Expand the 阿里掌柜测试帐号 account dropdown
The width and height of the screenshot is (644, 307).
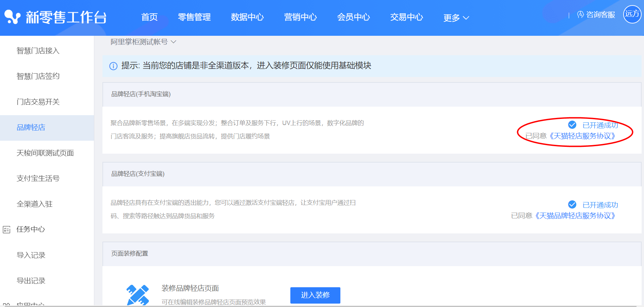(x=143, y=42)
